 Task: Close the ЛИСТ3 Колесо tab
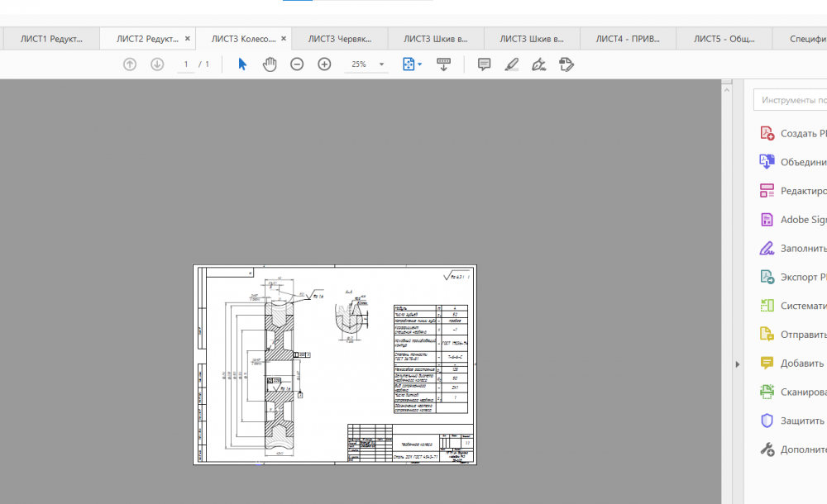point(284,39)
